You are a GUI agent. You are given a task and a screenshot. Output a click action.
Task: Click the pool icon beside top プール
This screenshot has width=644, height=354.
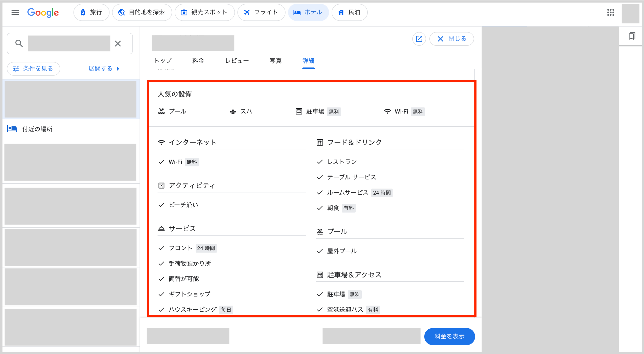[161, 111]
